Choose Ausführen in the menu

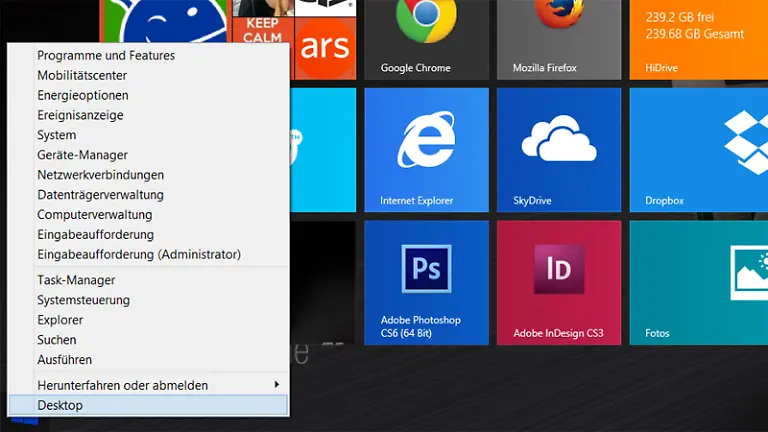pyautogui.click(x=64, y=360)
